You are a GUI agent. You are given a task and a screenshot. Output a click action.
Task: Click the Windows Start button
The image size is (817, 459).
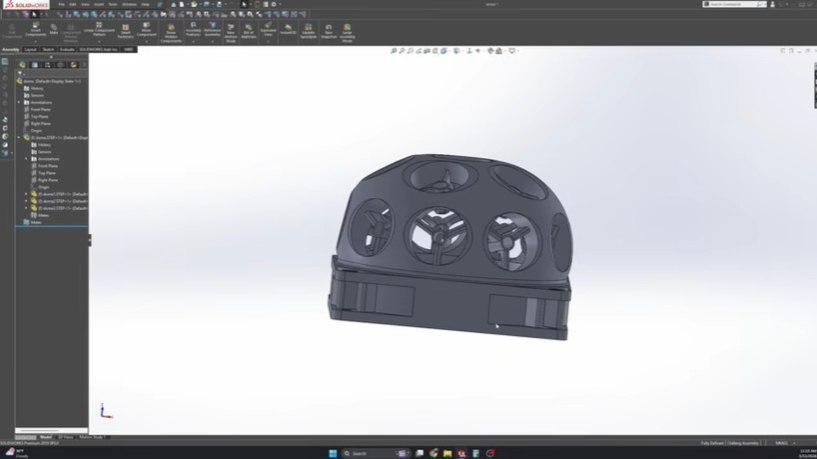point(332,453)
